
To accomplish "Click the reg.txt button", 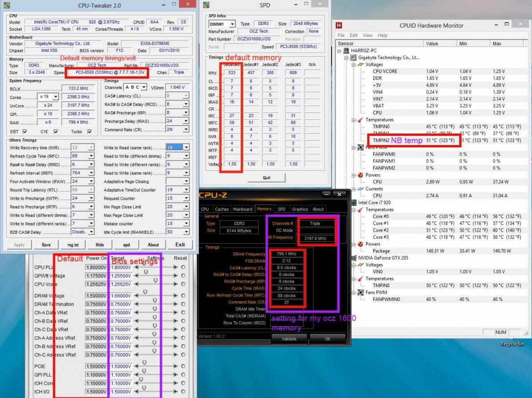I will pyautogui.click(x=73, y=244).
